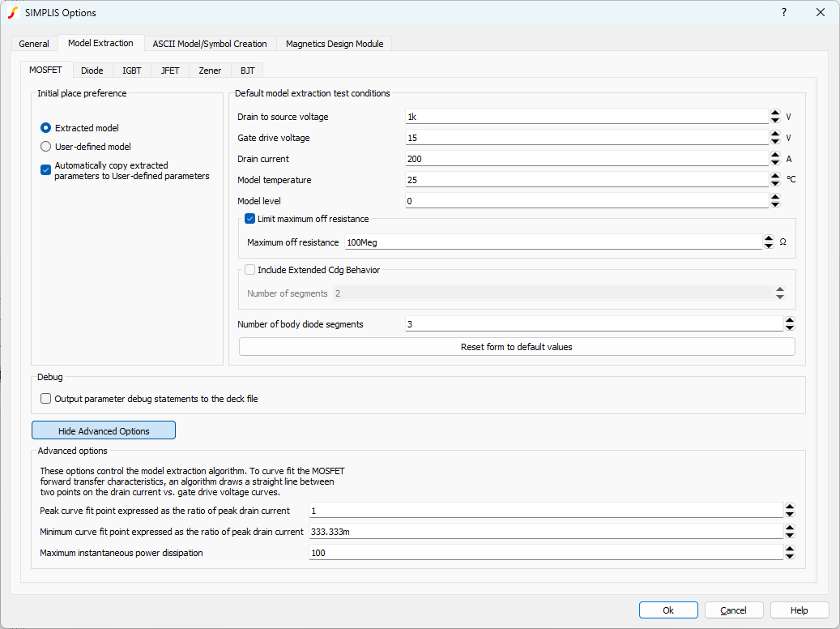The height and width of the screenshot is (629, 840).
Task: Increase Drain to source voltage with up arrow
Action: pos(775,113)
